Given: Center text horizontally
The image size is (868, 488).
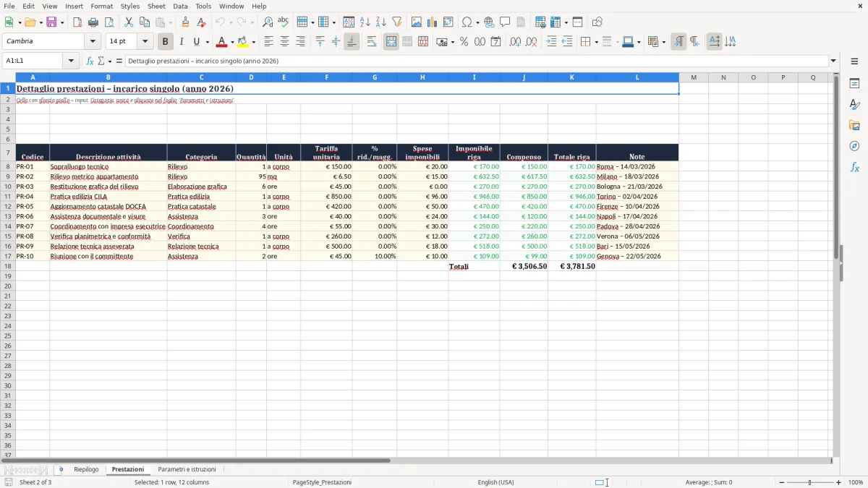Looking at the screenshot, I should click(285, 42).
